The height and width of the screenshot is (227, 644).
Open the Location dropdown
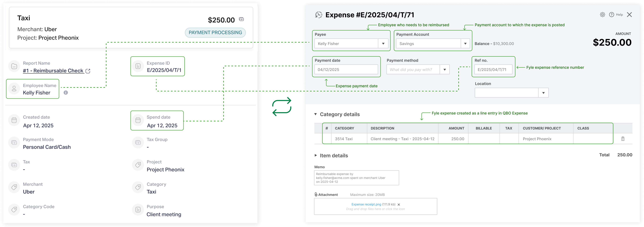[x=543, y=93]
